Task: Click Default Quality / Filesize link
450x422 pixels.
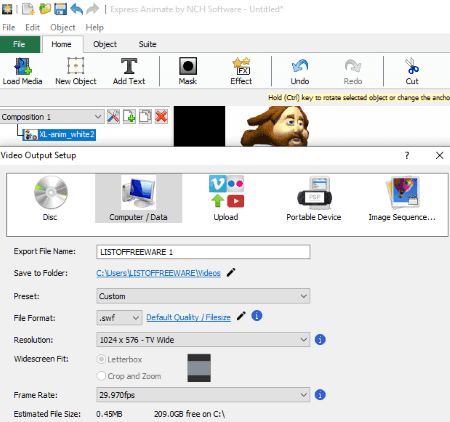Action: 188,317
